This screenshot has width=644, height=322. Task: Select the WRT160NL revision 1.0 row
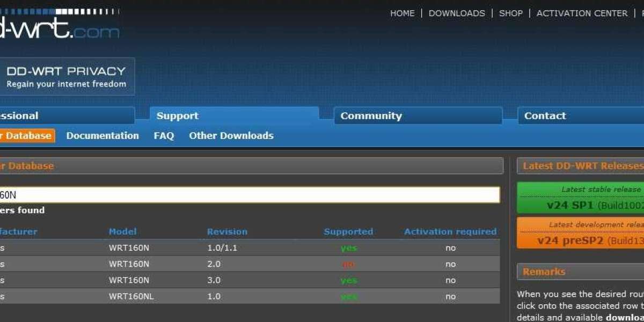[x=250, y=296]
